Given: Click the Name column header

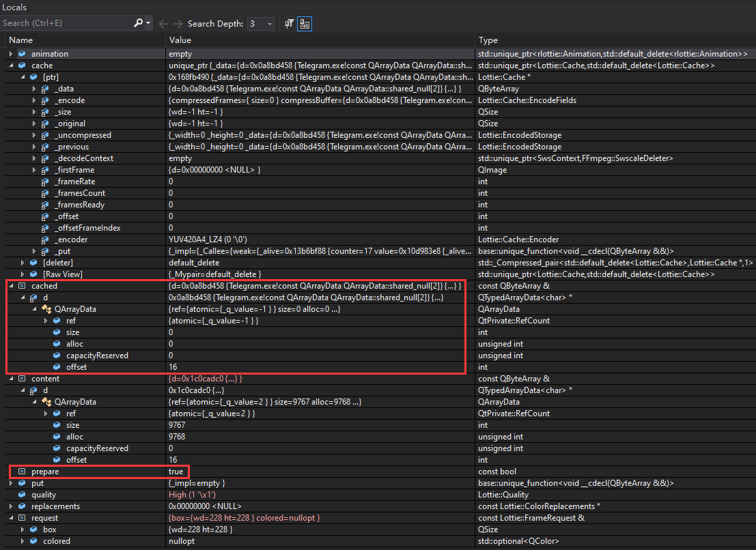Looking at the screenshot, I should point(20,40).
